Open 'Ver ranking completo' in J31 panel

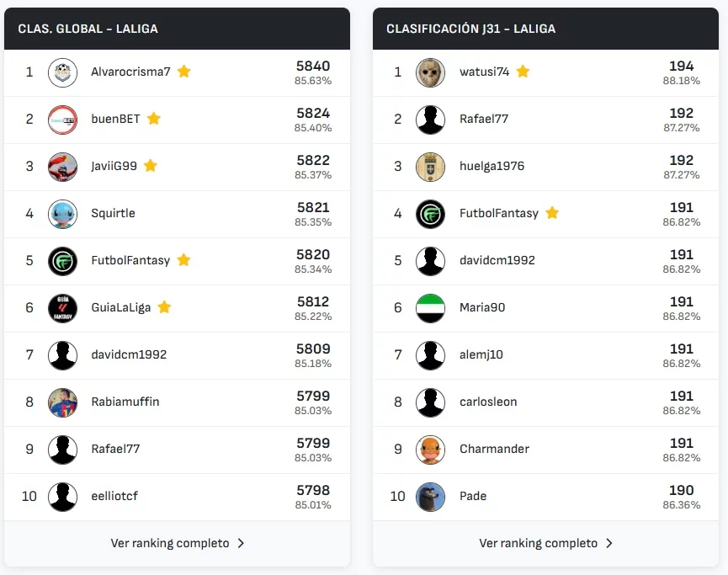click(539, 544)
